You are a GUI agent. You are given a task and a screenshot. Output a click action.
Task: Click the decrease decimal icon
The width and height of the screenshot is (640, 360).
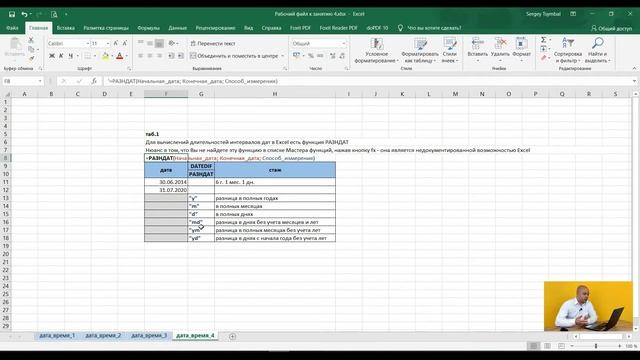tap(342, 56)
